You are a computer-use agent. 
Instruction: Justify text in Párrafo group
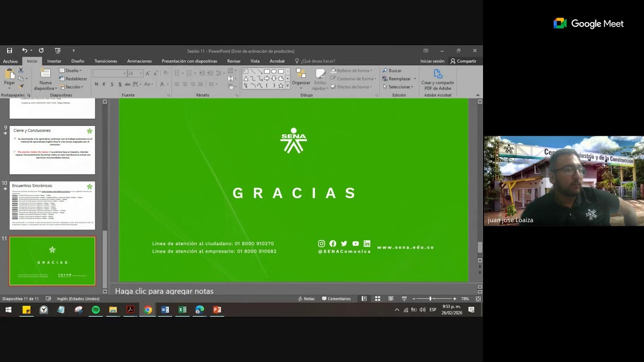tap(201, 84)
